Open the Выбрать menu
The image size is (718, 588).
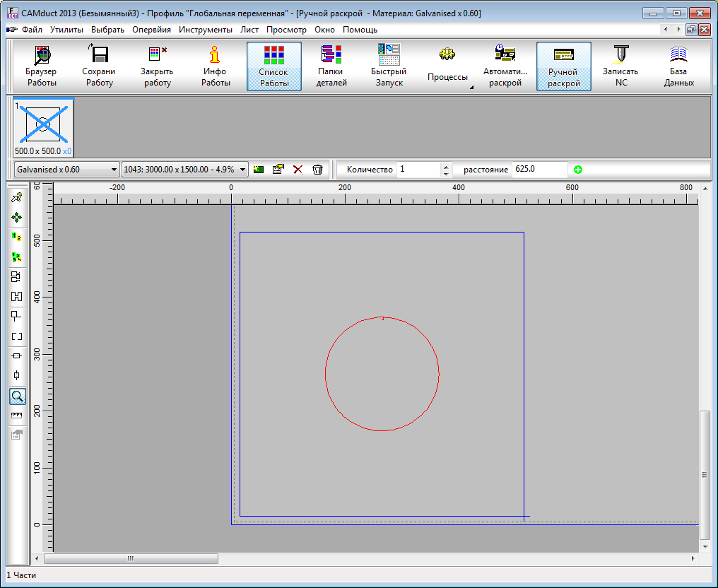click(107, 30)
